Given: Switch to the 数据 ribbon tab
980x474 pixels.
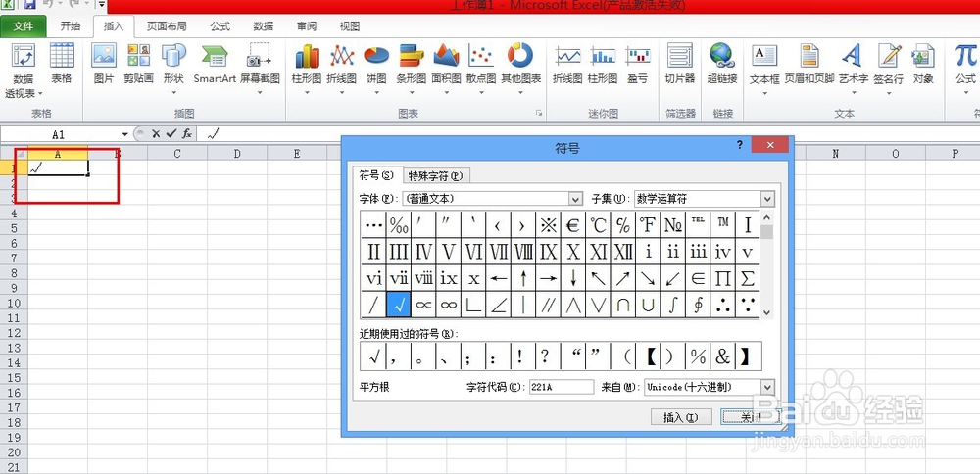Looking at the screenshot, I should click(263, 26).
